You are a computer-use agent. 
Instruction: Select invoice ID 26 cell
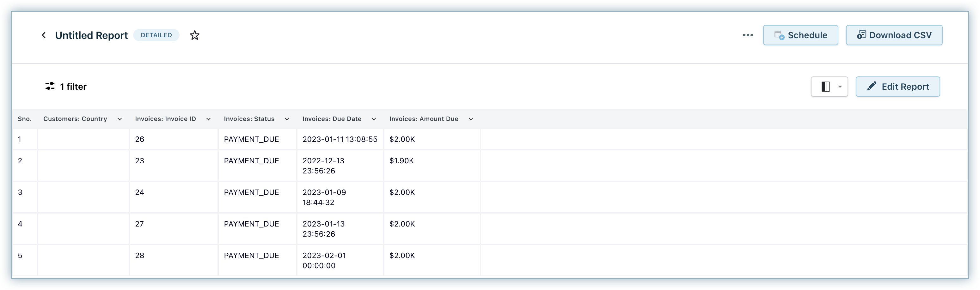click(x=140, y=140)
